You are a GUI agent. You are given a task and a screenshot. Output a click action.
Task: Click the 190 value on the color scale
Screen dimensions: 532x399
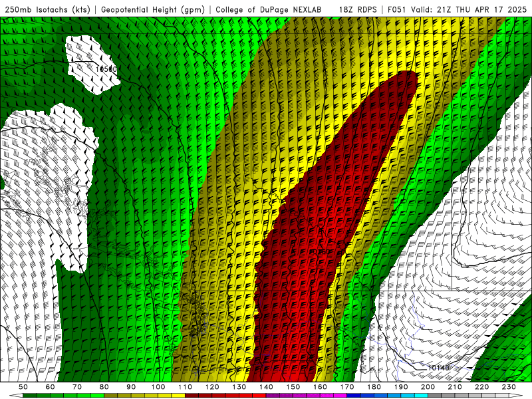point(401,387)
